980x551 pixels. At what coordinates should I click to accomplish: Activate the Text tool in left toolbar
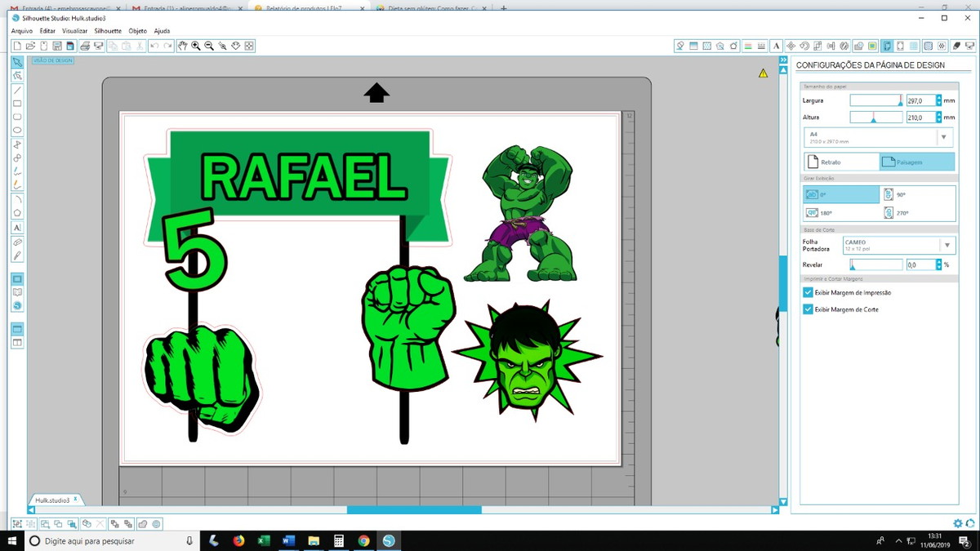[x=17, y=228]
